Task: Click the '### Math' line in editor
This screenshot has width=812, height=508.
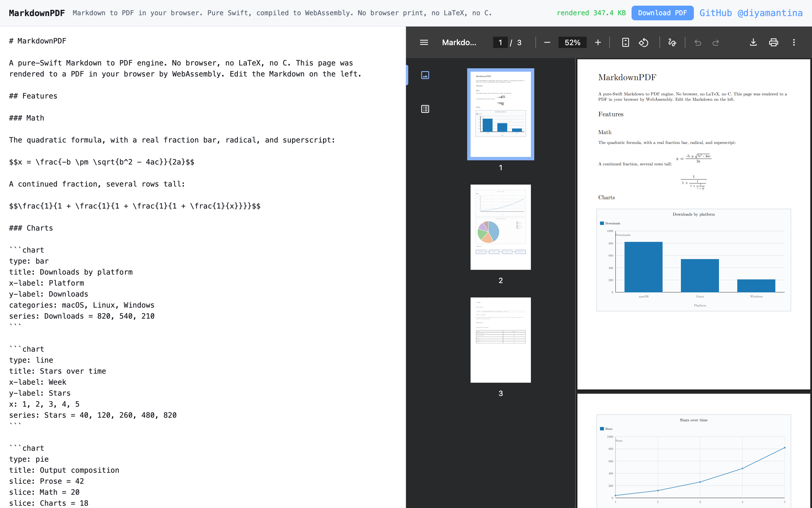Action: (27, 118)
